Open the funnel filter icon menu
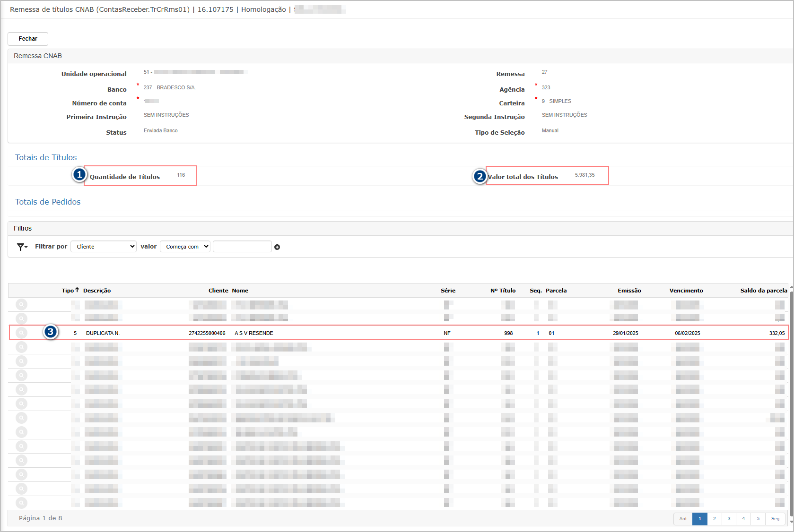The image size is (794, 532). [22, 247]
